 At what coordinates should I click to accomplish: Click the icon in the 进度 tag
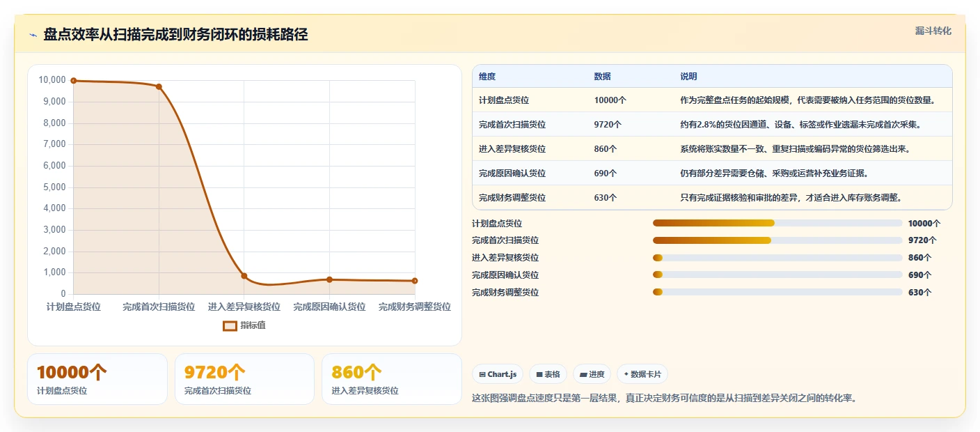coord(583,375)
